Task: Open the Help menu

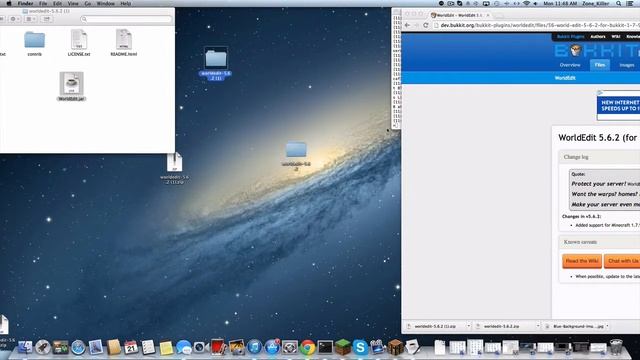Action: click(126, 3)
